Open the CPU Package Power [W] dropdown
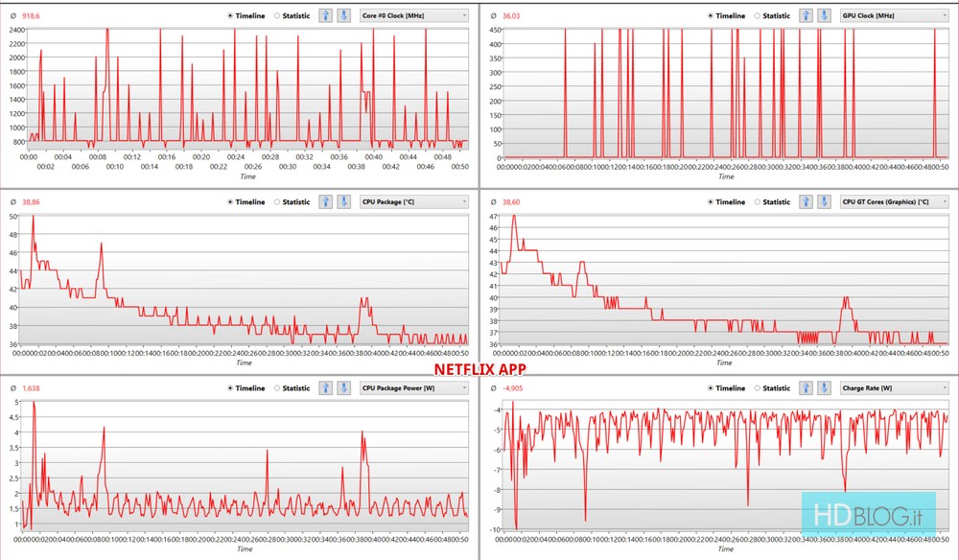 414,388
